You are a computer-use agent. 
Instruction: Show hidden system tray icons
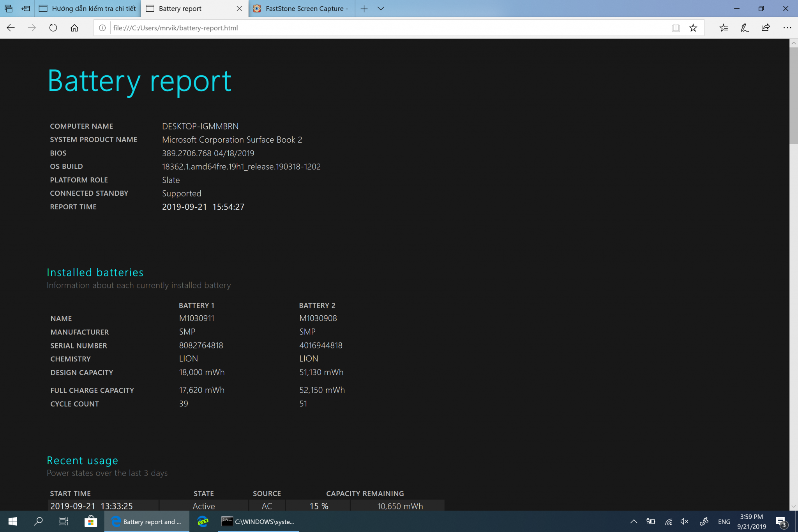tap(634, 521)
